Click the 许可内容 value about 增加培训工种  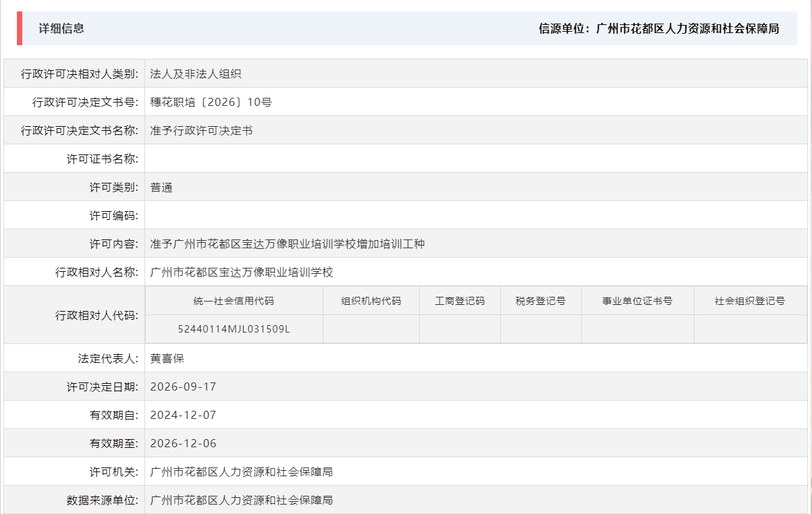(x=288, y=244)
